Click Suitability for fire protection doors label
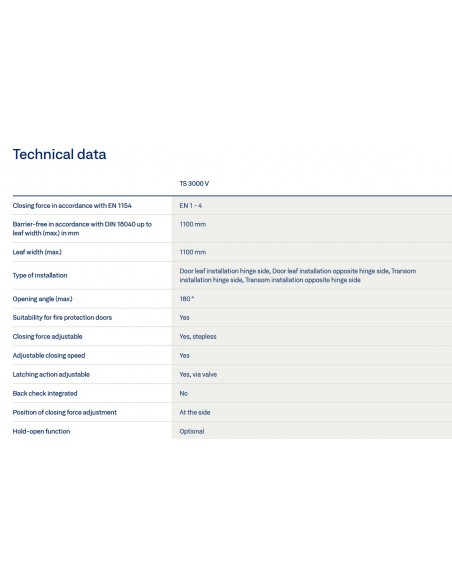The width and height of the screenshot is (452, 584). 62,318
